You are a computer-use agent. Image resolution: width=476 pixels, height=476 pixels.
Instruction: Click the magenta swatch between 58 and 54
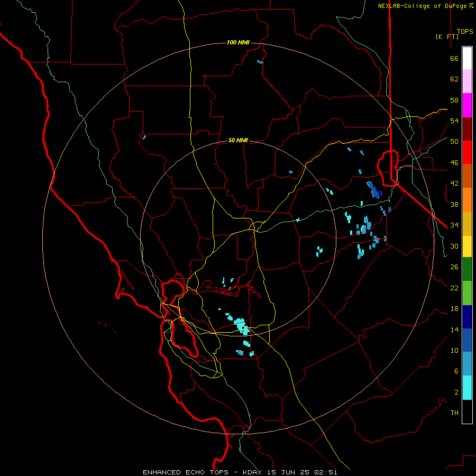coord(467,105)
